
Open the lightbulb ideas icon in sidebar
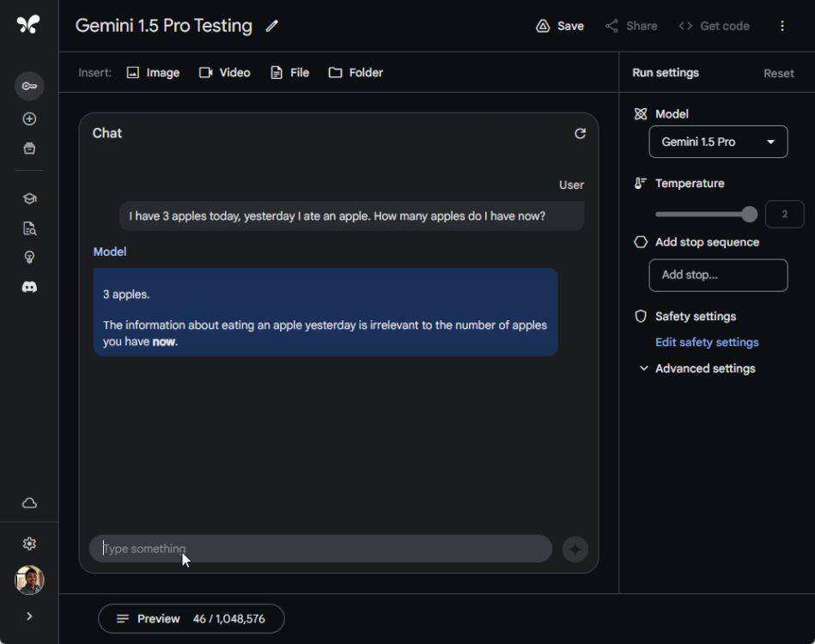(29, 258)
